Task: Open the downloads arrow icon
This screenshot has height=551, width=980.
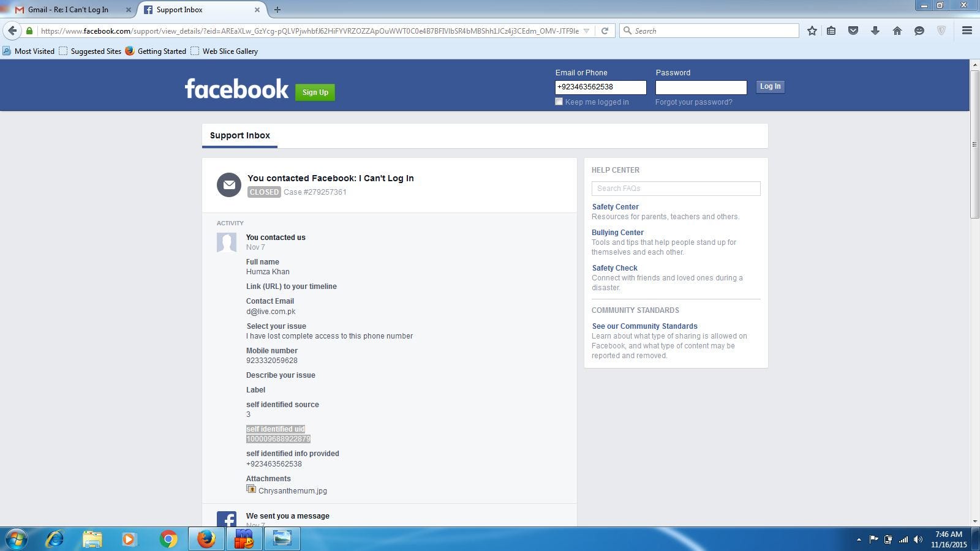Action: pyautogui.click(x=875, y=31)
